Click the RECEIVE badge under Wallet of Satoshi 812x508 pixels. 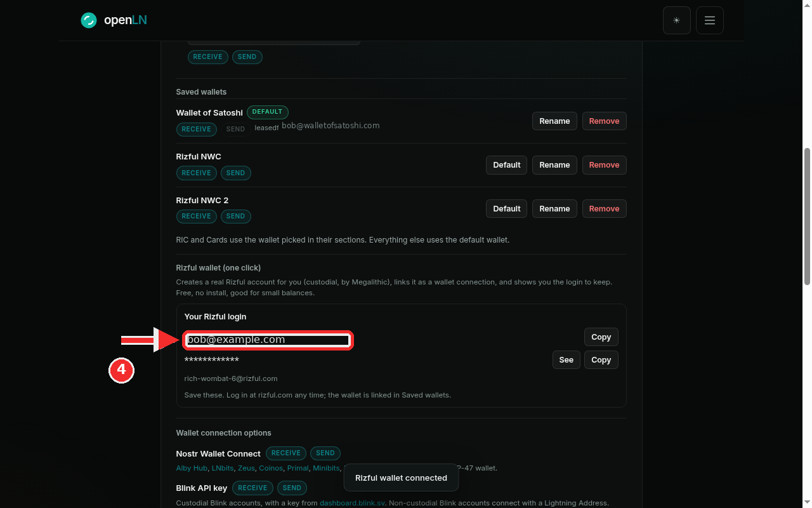[x=196, y=130]
